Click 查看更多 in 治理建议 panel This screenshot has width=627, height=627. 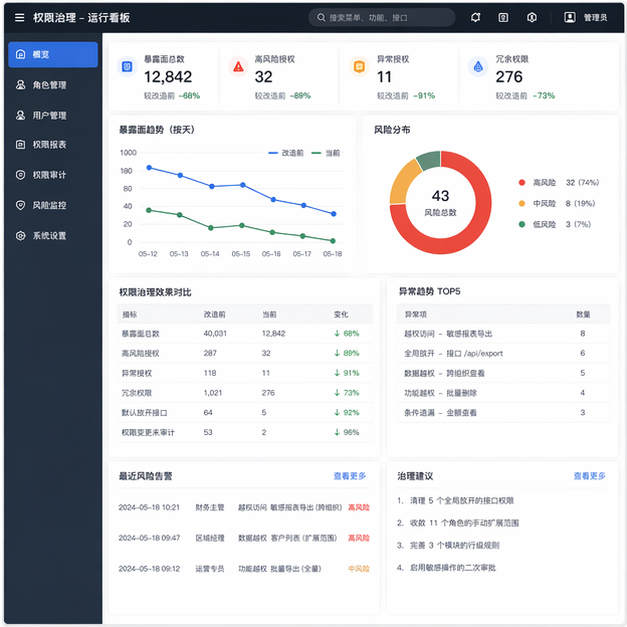[x=589, y=476]
